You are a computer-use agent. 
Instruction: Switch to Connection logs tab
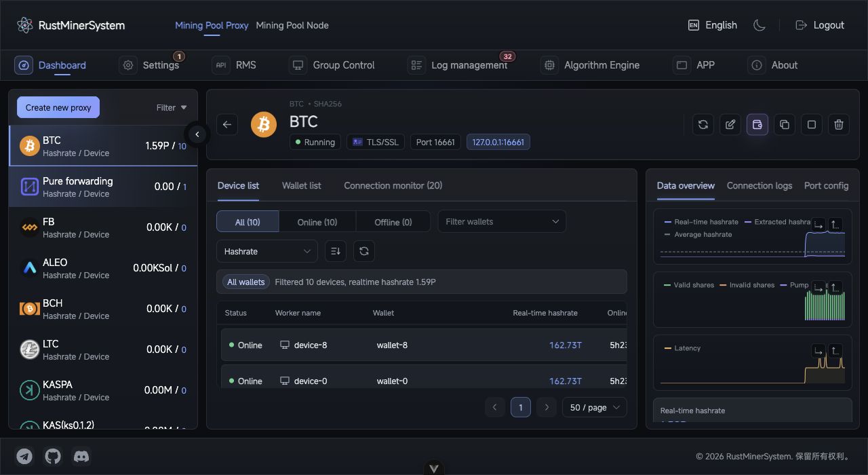pyautogui.click(x=759, y=185)
